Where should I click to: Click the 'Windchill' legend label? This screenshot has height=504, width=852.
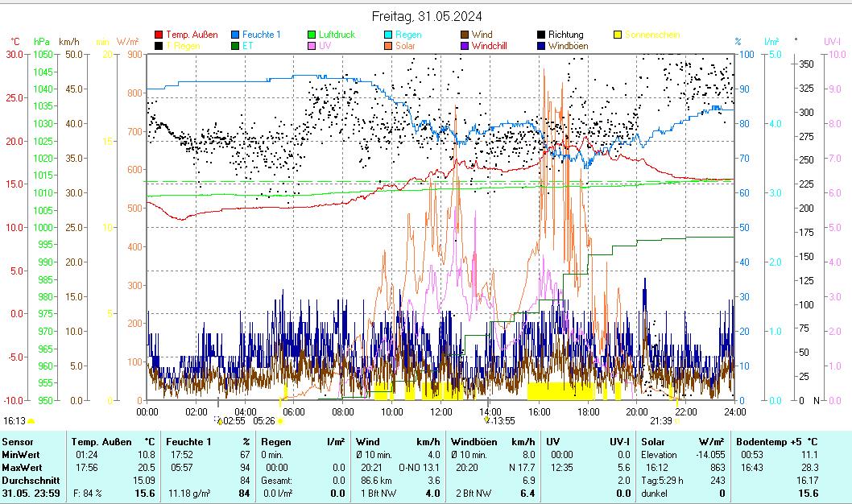(x=489, y=46)
